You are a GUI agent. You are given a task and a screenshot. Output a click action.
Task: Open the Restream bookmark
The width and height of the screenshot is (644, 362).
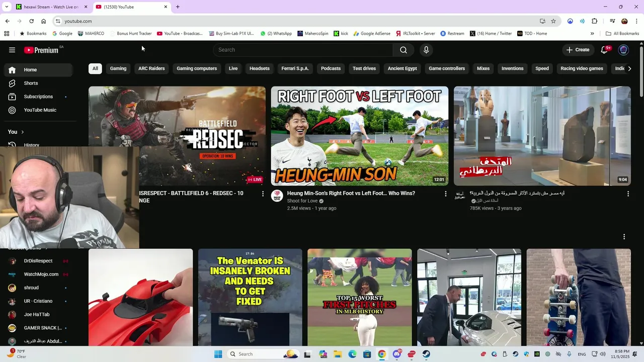tap(452, 34)
